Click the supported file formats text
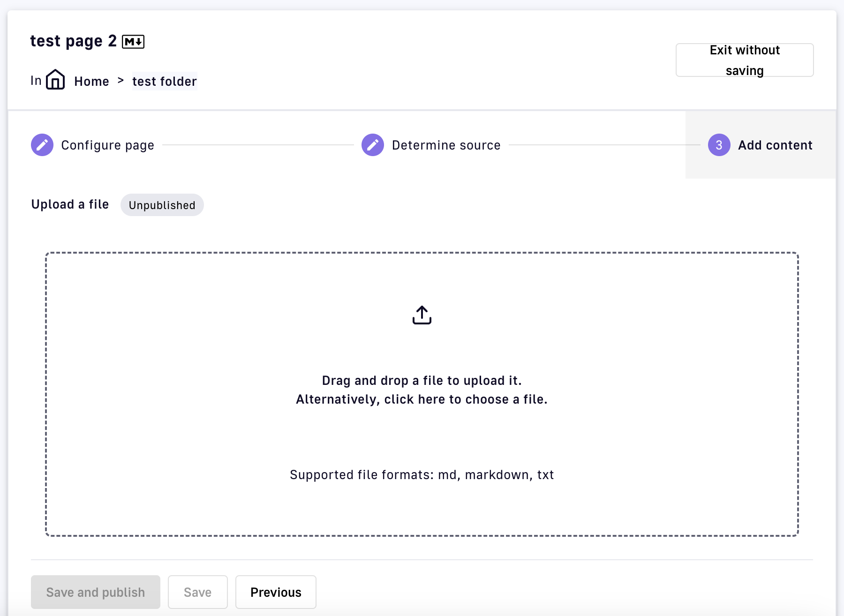Screen dimensions: 844x616 422,475
